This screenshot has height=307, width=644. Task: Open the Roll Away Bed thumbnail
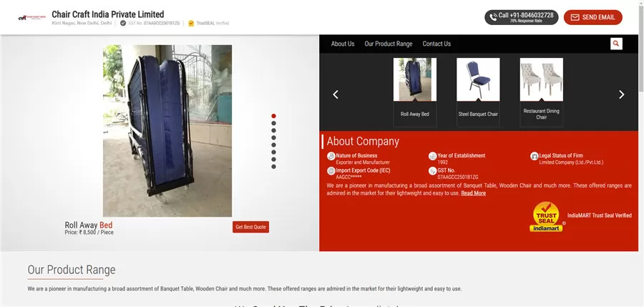tap(415, 79)
